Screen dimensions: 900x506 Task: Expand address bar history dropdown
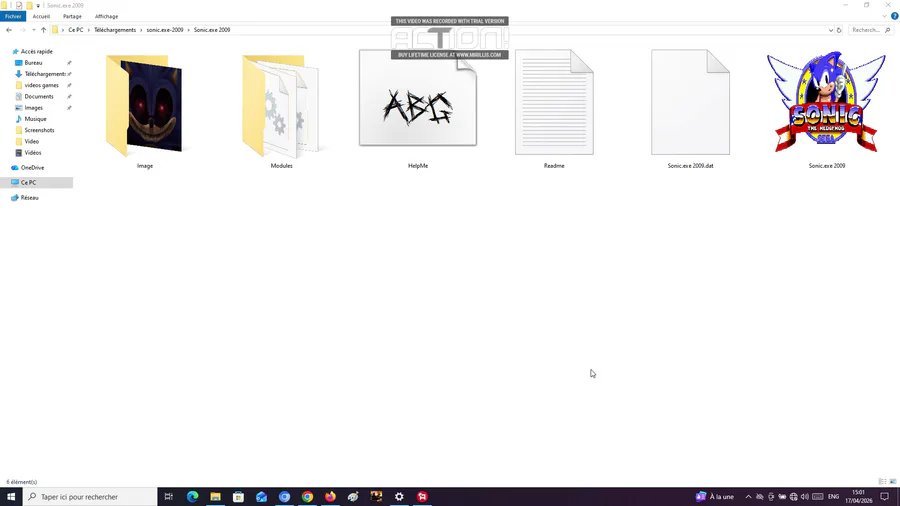pyautogui.click(x=831, y=30)
